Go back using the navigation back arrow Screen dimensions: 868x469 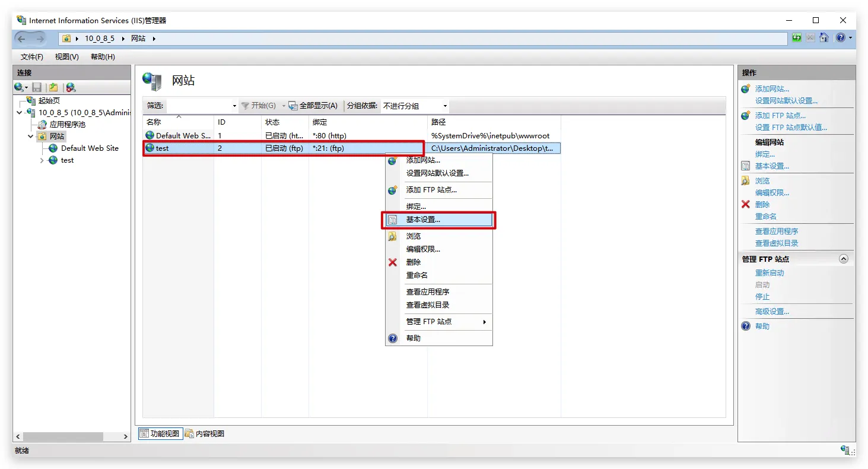tap(22, 39)
